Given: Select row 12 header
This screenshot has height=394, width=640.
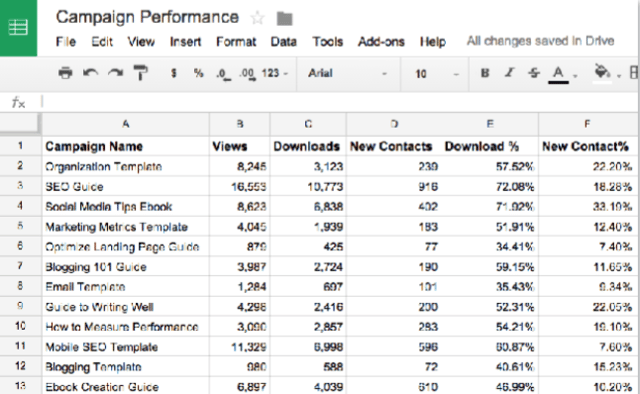Looking at the screenshot, I should click(20, 366).
